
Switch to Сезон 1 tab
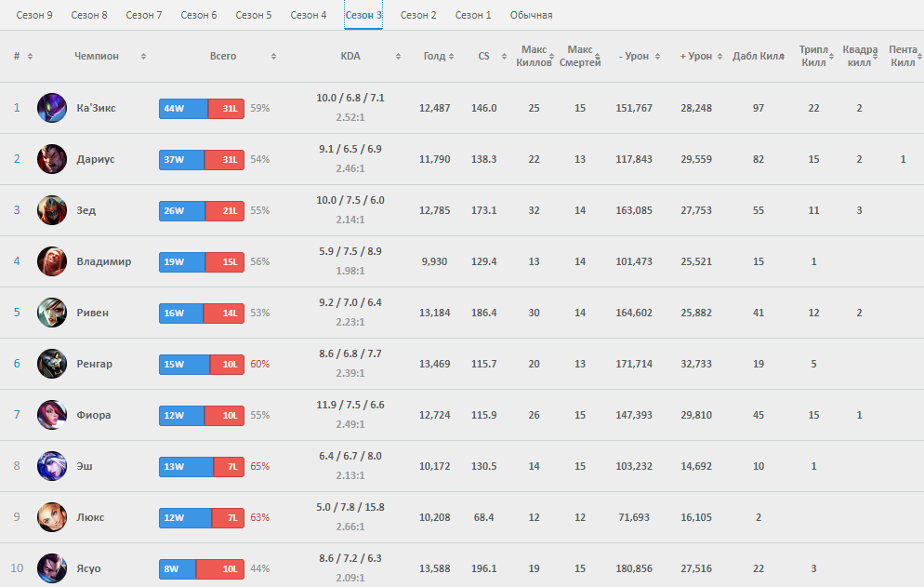pyautogui.click(x=473, y=15)
